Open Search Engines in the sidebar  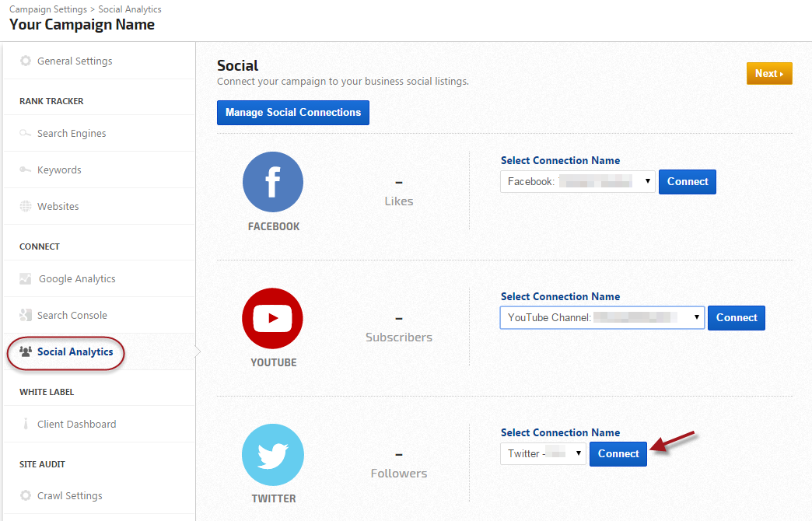coord(71,134)
